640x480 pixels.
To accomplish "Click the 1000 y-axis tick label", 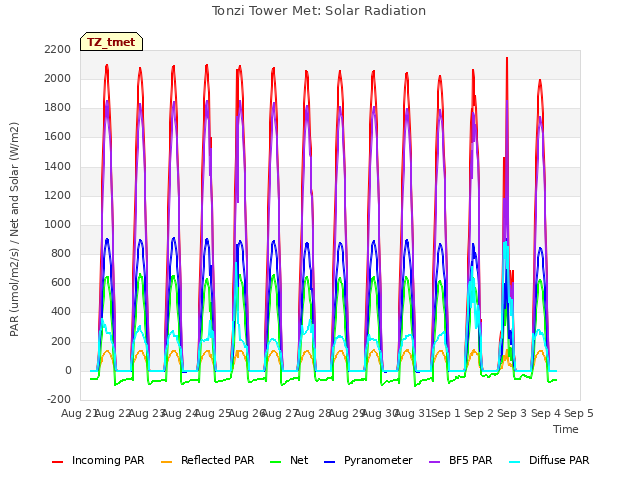I will point(58,224).
